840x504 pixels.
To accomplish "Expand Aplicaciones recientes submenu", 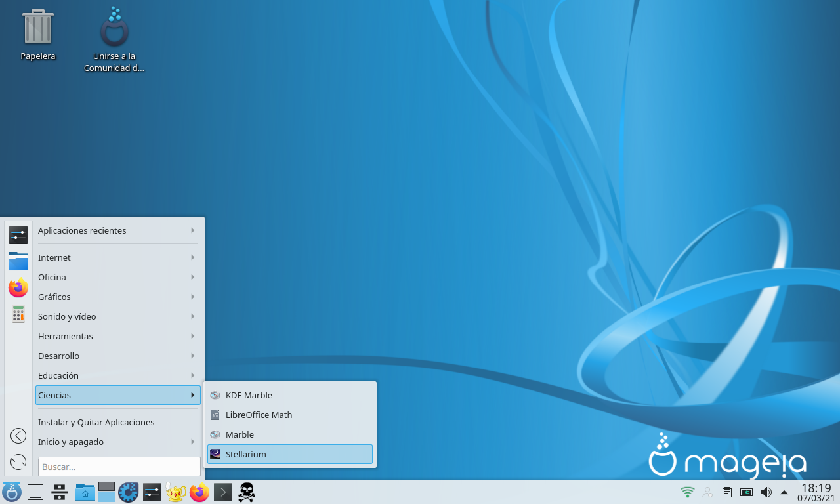I will [118, 230].
